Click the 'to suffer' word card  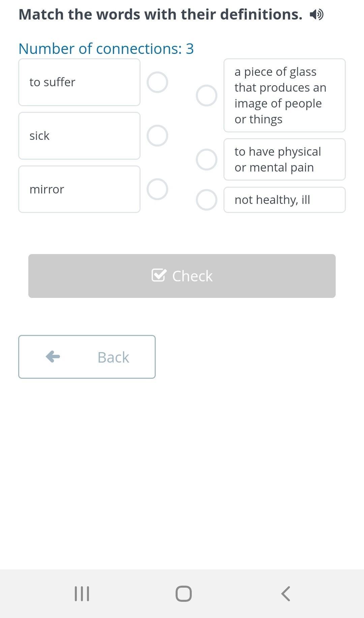tap(79, 82)
